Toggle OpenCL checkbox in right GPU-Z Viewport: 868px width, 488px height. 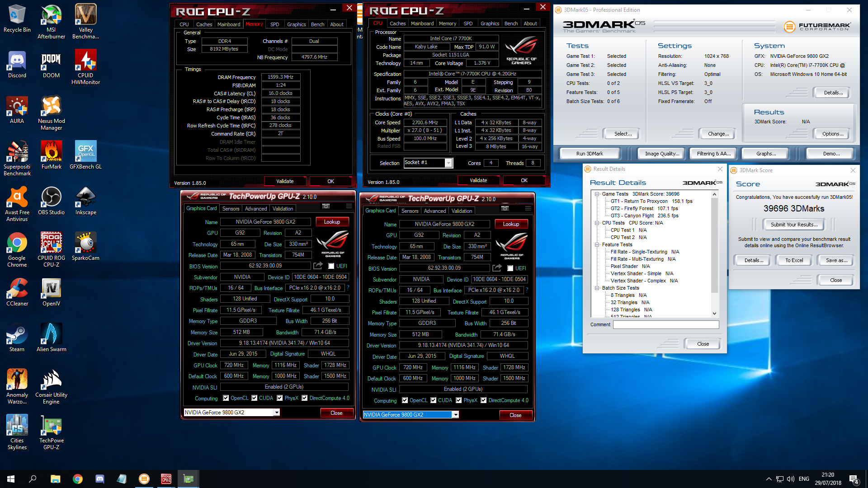(405, 400)
